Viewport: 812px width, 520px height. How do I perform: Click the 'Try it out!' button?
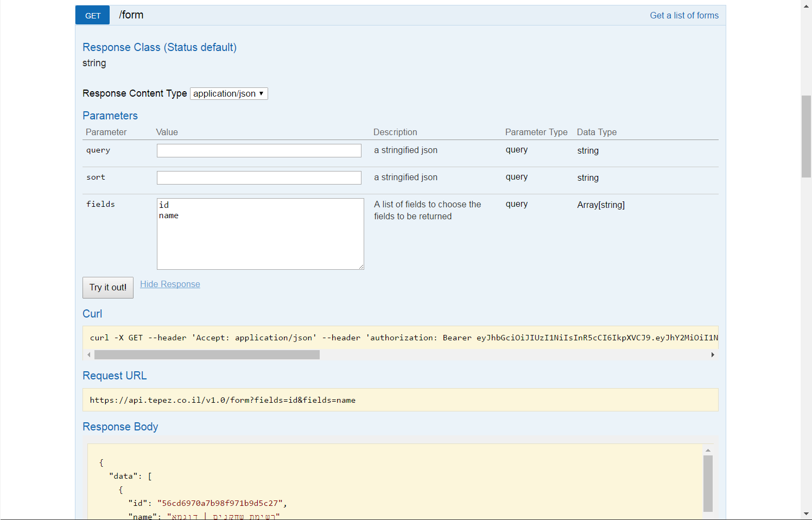[108, 288]
